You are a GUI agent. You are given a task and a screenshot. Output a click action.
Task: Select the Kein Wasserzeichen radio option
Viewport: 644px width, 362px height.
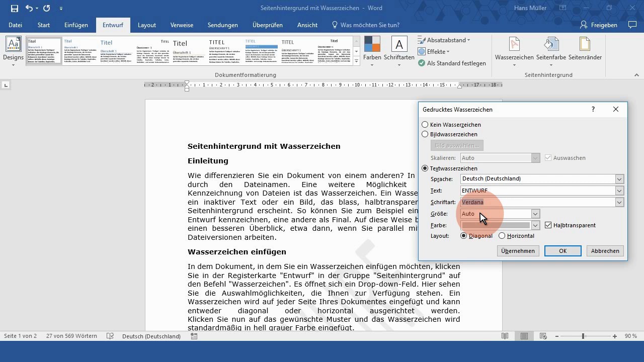click(x=425, y=125)
